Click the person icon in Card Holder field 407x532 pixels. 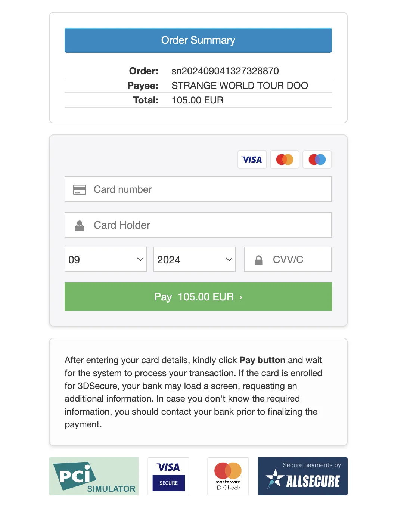(80, 225)
